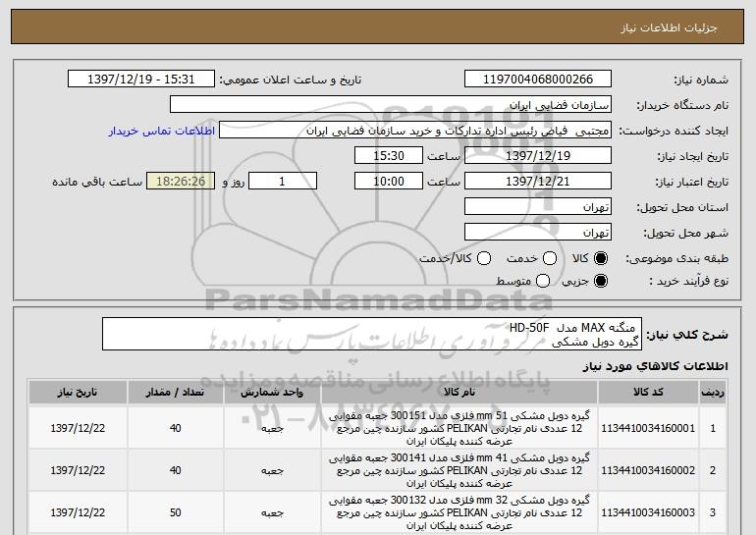Click the buyer name field سازمان فضایی ایران
756x535 pixels.
[391, 105]
